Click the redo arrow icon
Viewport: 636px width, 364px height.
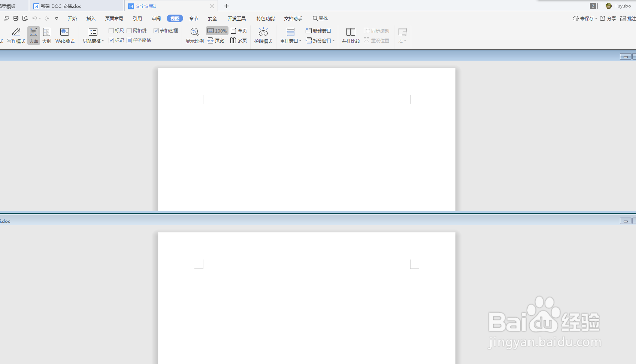coord(47,18)
